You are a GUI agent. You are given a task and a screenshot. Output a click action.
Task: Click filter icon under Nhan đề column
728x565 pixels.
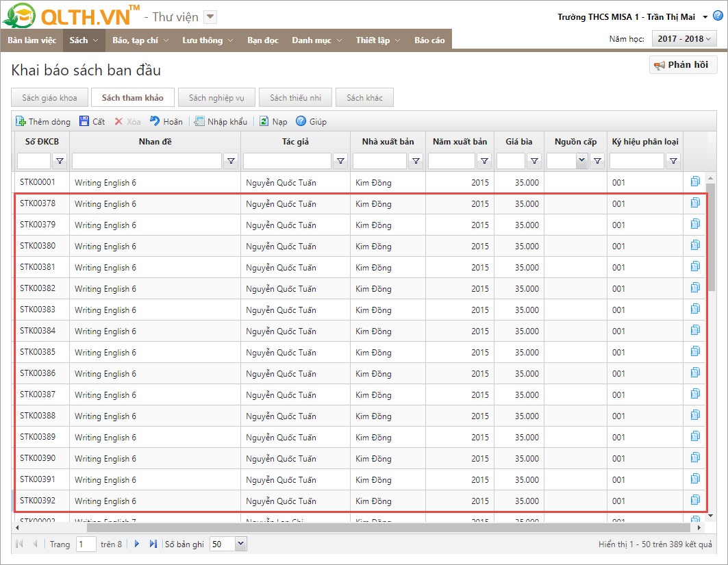point(231,161)
